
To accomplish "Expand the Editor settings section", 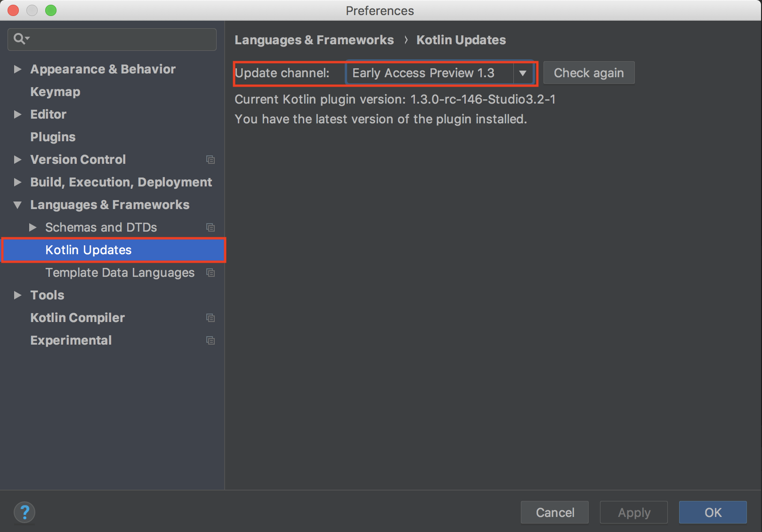I will pyautogui.click(x=18, y=114).
